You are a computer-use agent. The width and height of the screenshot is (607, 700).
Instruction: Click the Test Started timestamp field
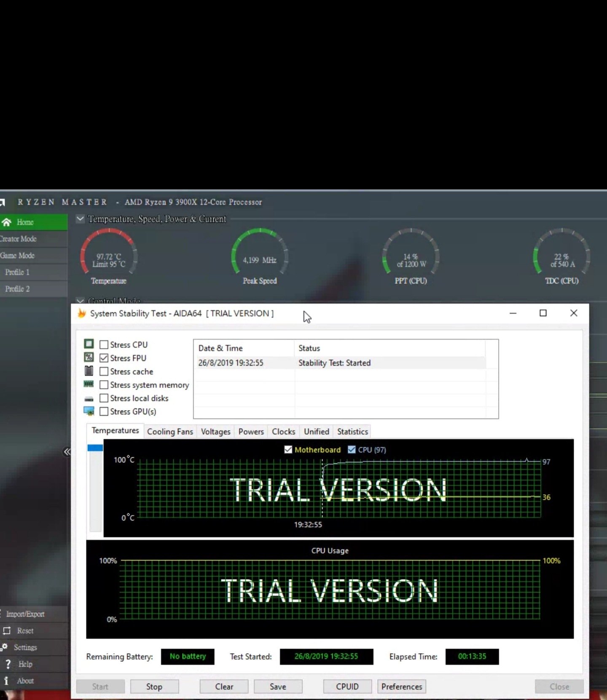click(326, 657)
